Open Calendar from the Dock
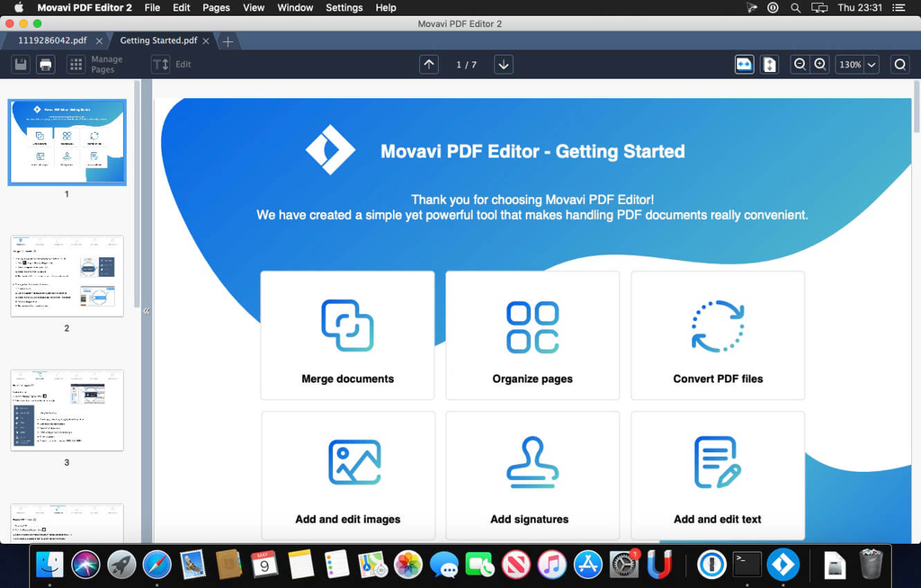921x588 pixels. (264, 565)
